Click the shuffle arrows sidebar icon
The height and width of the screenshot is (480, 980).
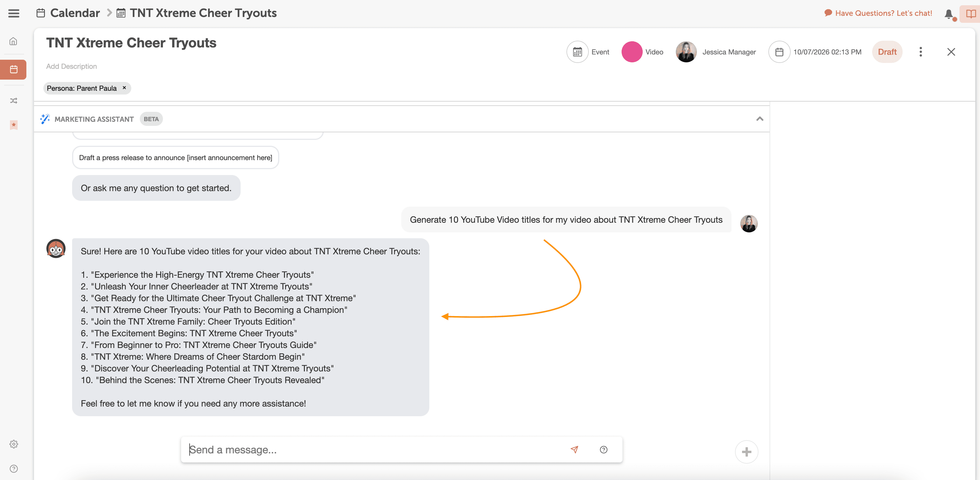(x=14, y=101)
